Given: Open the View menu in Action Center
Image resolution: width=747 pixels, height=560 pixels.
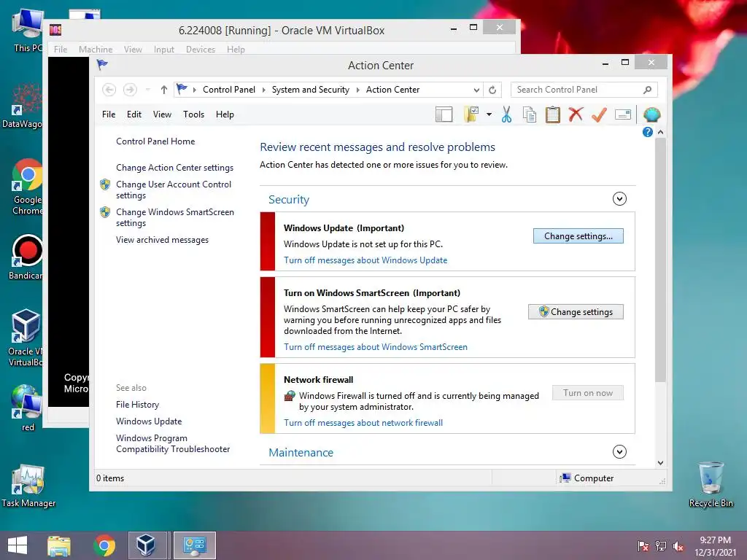Looking at the screenshot, I should pyautogui.click(x=162, y=114).
